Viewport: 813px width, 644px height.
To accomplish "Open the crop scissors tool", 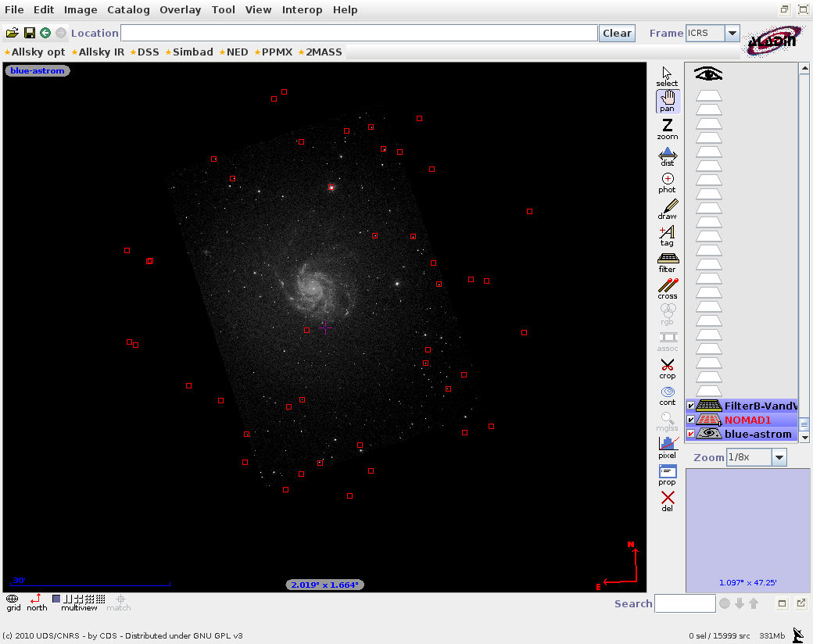I will coord(667,368).
